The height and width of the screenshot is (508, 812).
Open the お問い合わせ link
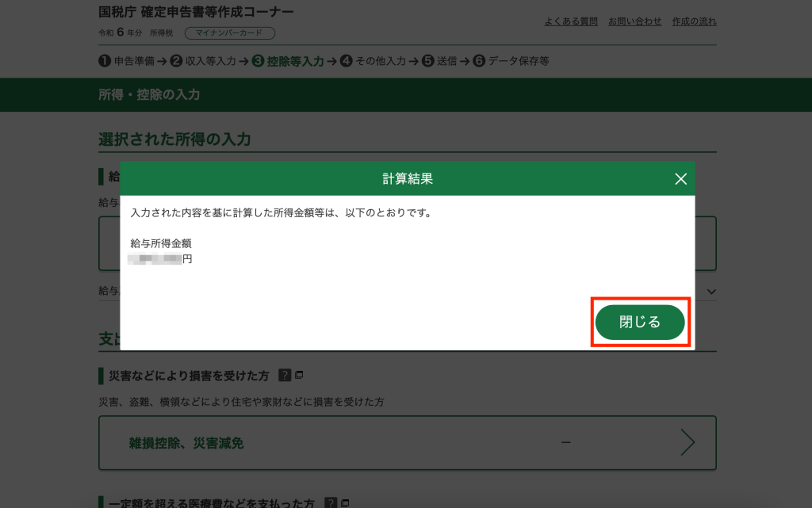pos(634,21)
